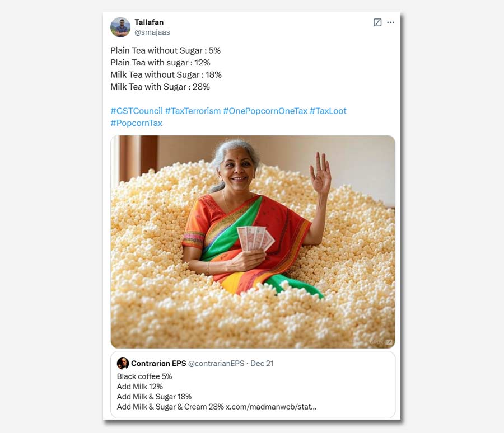
Task: Enlarge the popcorn image in the tweet
Action: [253, 242]
